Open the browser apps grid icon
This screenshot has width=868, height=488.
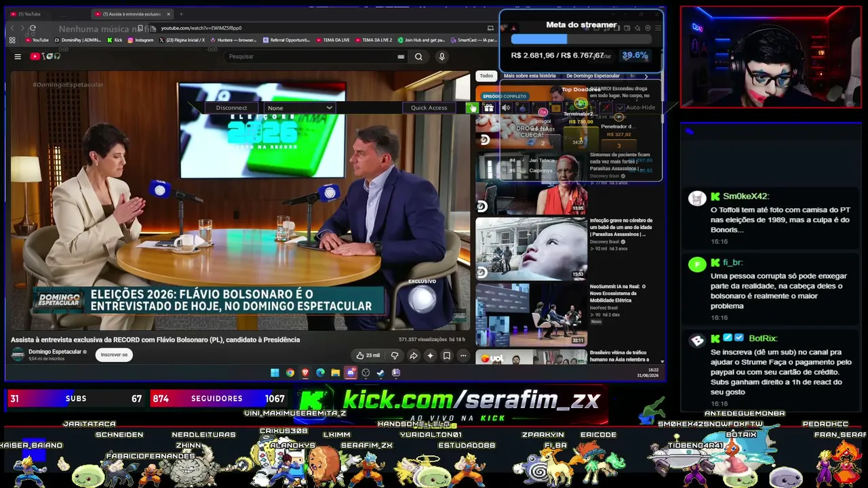point(12,40)
